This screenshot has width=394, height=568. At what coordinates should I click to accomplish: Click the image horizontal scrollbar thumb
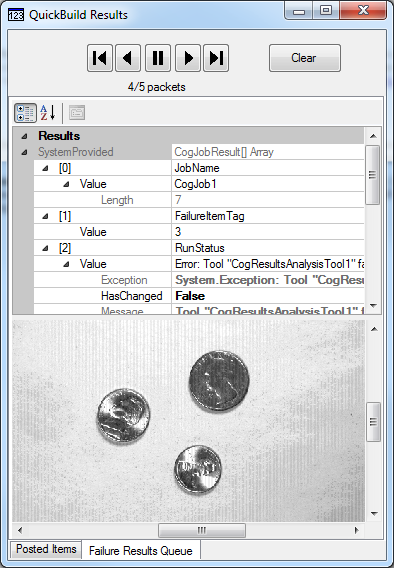point(202,531)
